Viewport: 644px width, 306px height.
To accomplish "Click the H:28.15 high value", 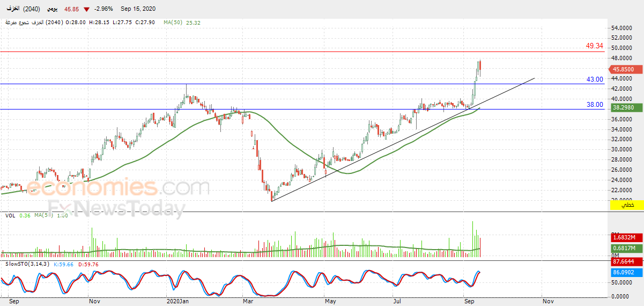I will 99,23.
